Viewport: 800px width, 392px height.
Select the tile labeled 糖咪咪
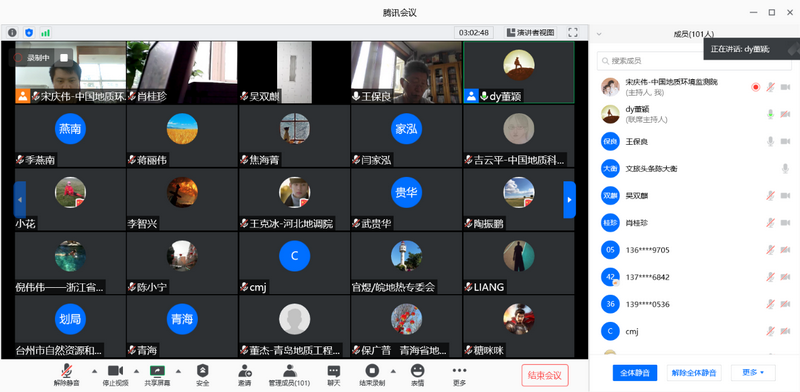(518, 326)
